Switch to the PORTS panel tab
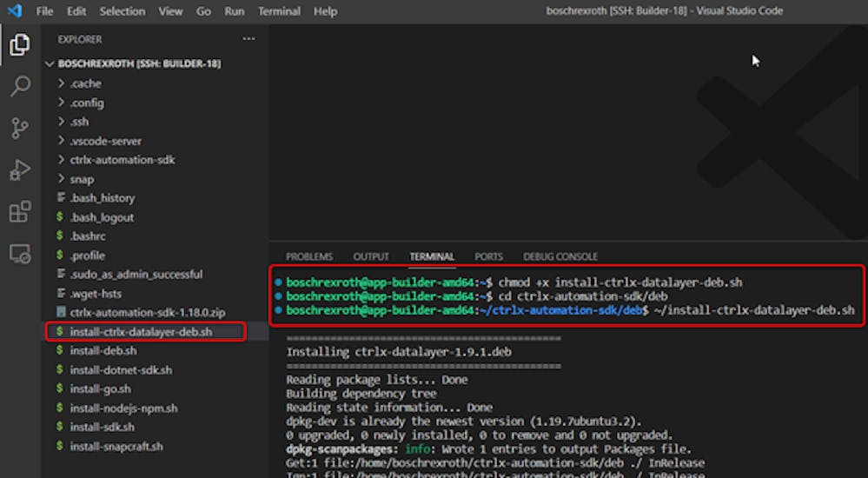The width and height of the screenshot is (868, 478). [x=488, y=257]
